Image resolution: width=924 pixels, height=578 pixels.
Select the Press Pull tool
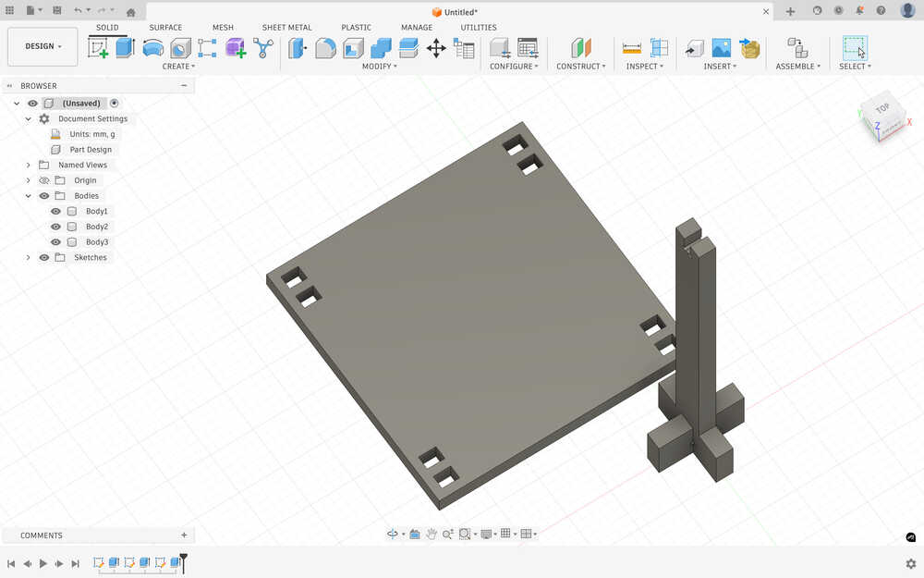click(298, 48)
